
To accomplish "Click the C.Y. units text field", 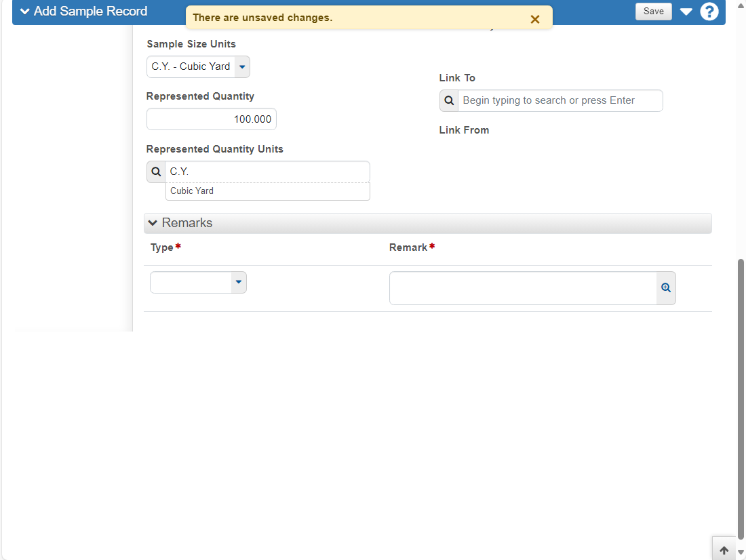I will (x=267, y=172).
